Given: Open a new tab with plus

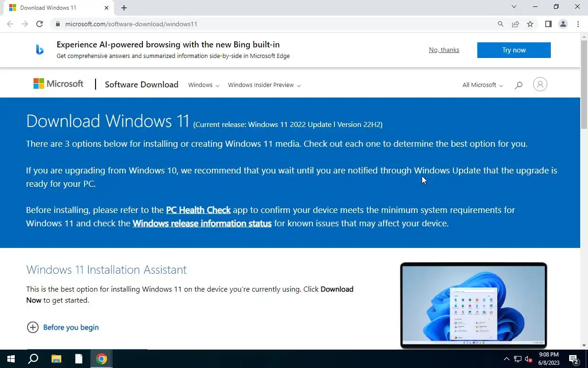Looking at the screenshot, I should click(124, 8).
